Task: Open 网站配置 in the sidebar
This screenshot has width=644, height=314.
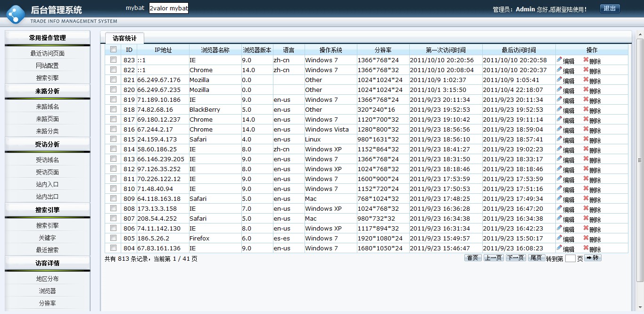Action: [47, 66]
